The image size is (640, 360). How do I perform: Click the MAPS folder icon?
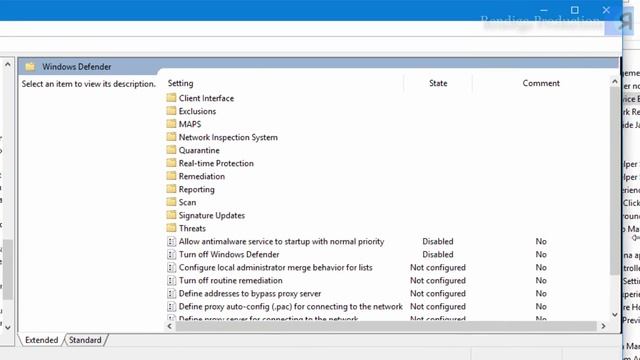pyautogui.click(x=171, y=124)
